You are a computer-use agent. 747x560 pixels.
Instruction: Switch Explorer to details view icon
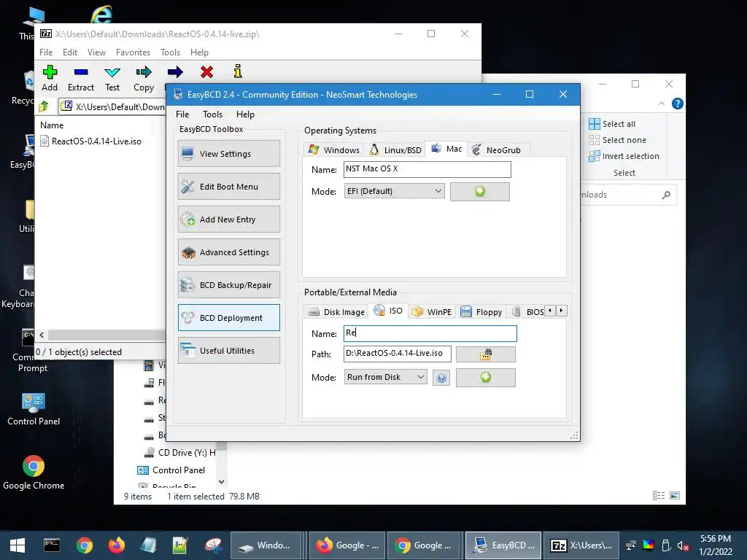659,496
